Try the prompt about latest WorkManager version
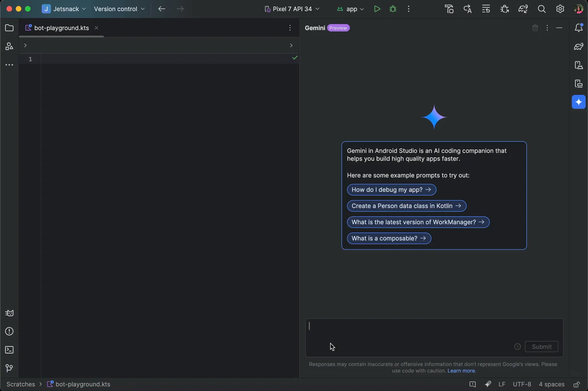 point(418,222)
